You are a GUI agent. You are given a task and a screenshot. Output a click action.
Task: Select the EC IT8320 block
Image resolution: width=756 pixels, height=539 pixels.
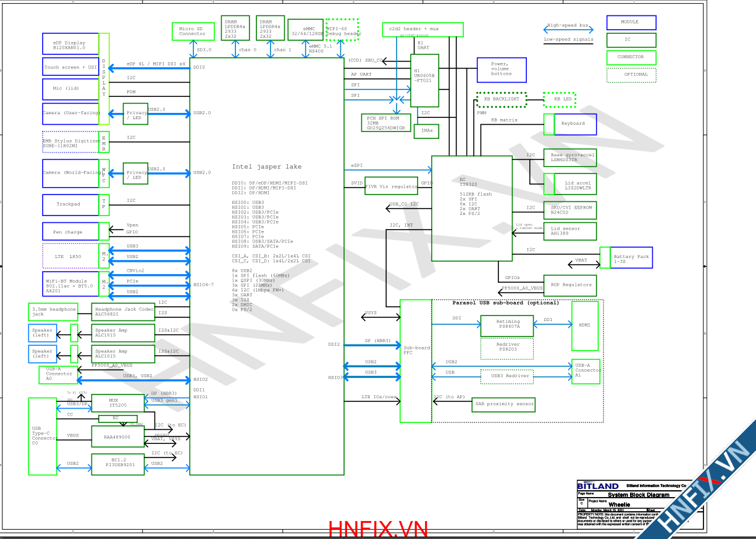click(x=471, y=208)
